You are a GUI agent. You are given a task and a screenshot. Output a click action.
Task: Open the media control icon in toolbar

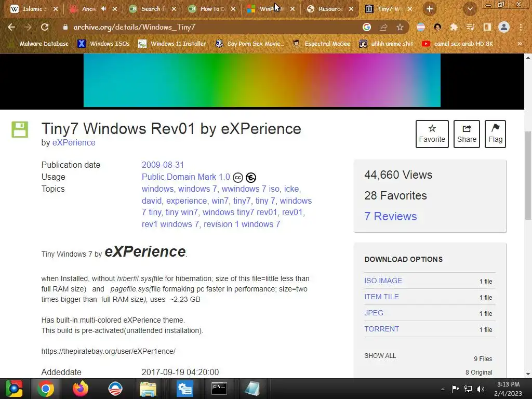470,27
